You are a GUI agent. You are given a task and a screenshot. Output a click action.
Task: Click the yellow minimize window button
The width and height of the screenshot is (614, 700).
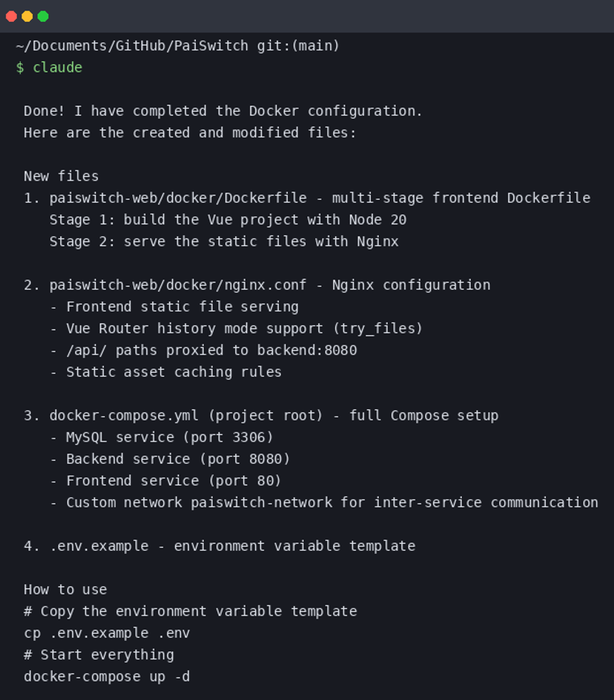tap(27, 16)
